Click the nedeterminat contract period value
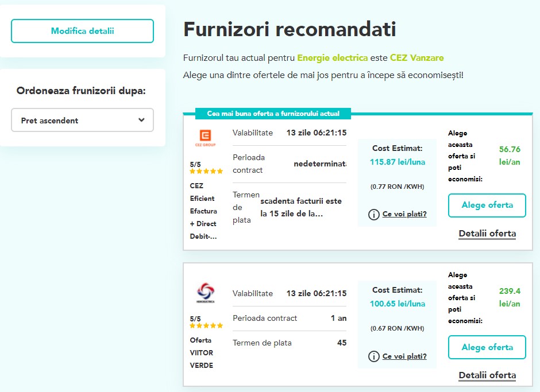Screen dimensions: 540x392 [x=320, y=164]
